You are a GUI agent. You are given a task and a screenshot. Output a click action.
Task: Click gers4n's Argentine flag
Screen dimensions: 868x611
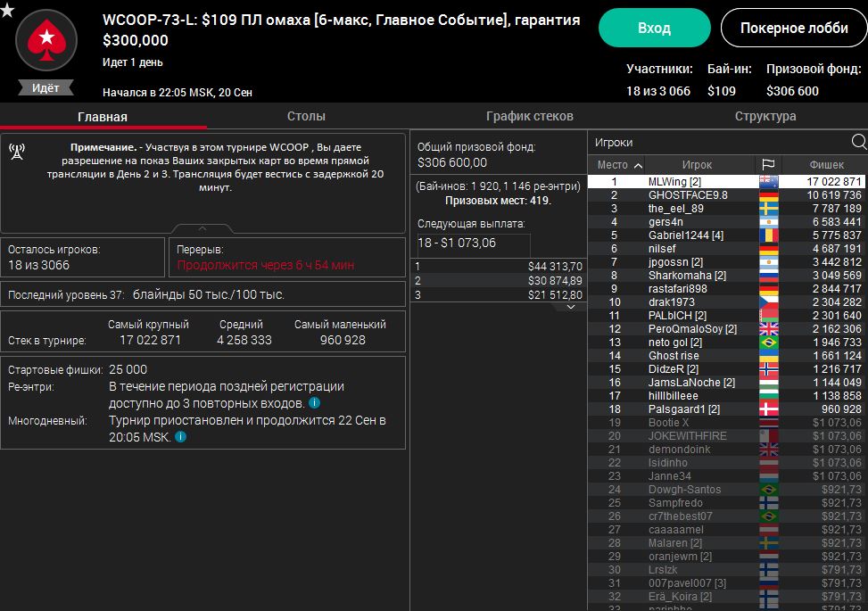(x=768, y=222)
